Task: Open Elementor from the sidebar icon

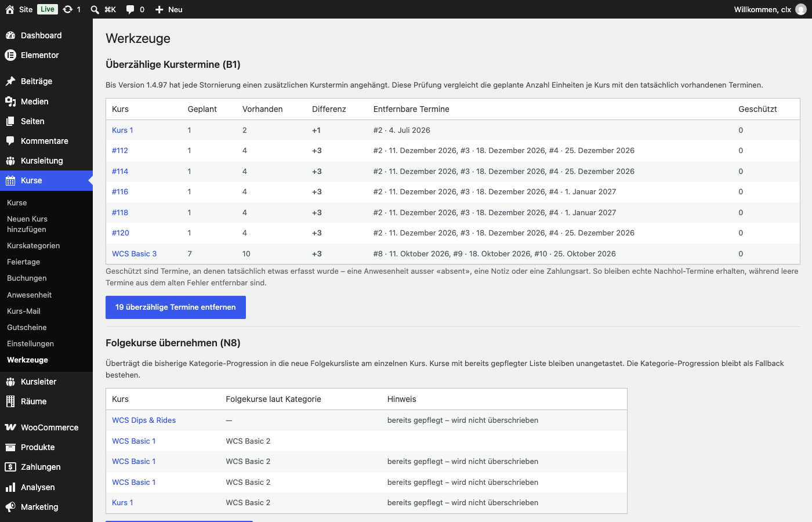Action: [x=10, y=55]
